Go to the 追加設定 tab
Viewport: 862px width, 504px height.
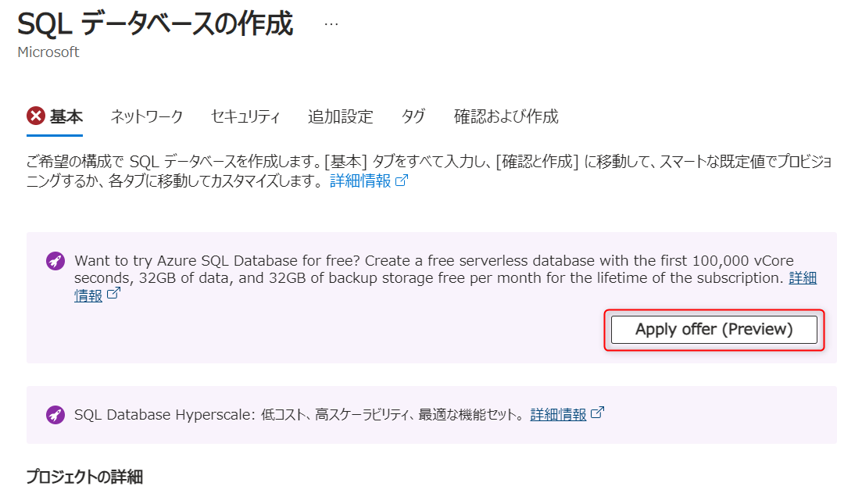pos(340,117)
